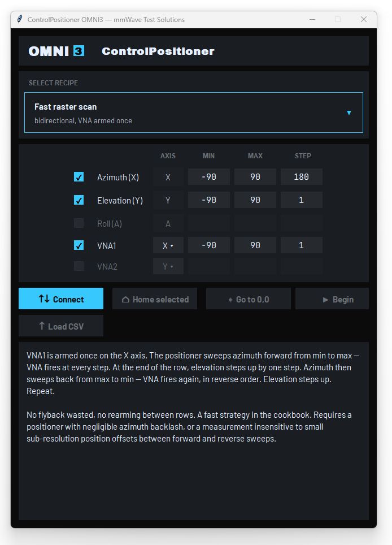
Task: Click the crosshair icon beside Go to 0,0
Action: click(230, 300)
